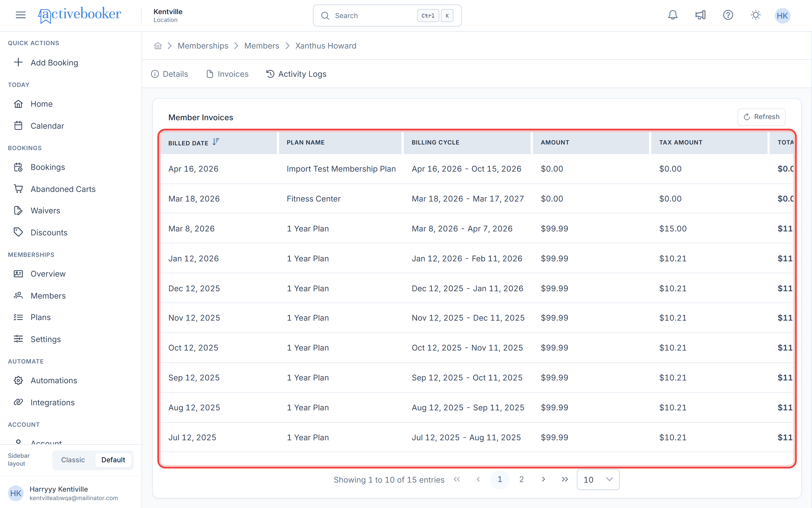812x508 pixels.
Task: Click the Automations gear icon
Action: pos(18,380)
